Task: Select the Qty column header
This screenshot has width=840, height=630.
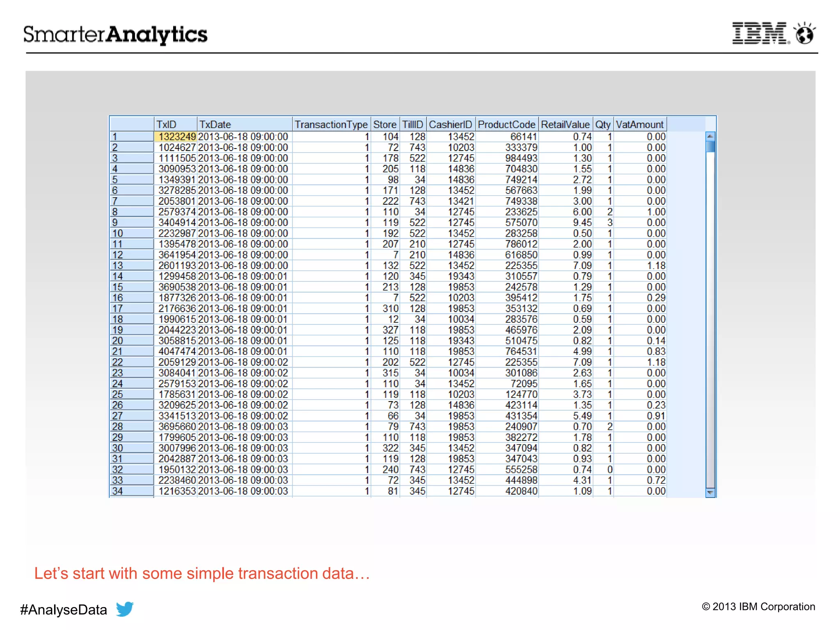Action: coord(603,124)
